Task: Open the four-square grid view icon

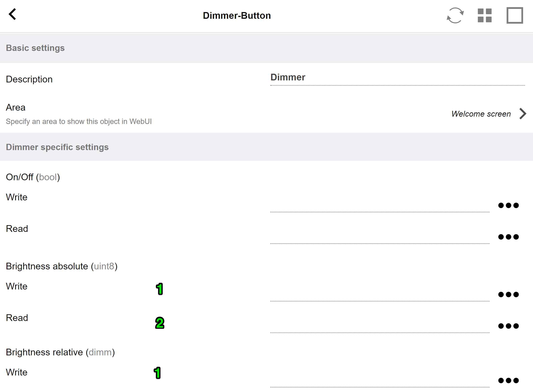Action: pyautogui.click(x=485, y=15)
